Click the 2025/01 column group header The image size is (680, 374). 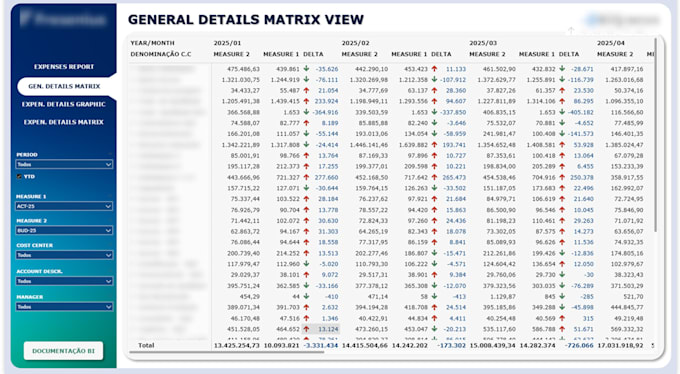227,43
